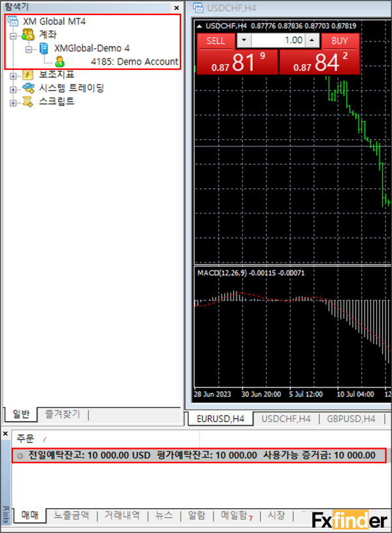Open the USDCHF,H4 chart tab
Image resolution: width=392 pixels, height=533 pixels.
pyautogui.click(x=286, y=419)
